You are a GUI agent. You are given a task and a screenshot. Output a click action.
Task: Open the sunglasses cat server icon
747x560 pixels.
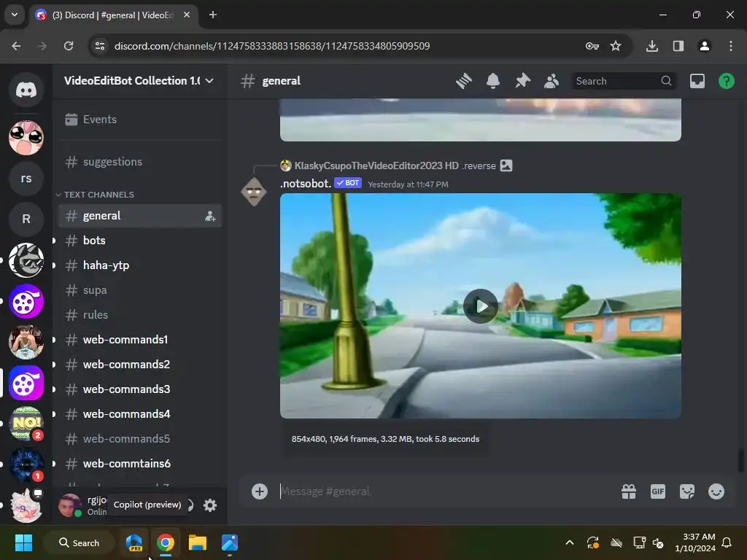(26, 260)
